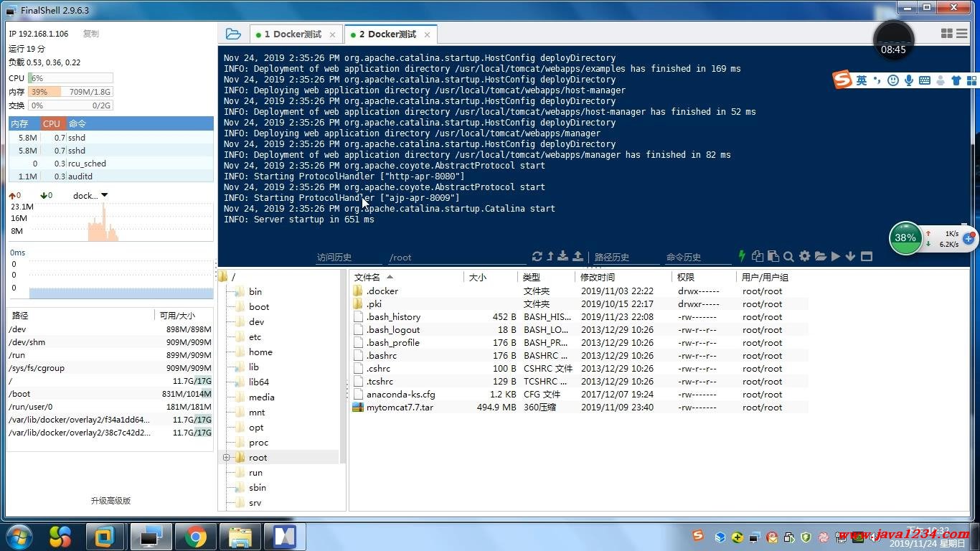Open Google Chrome from taskbar
Viewport: 980px width, 551px height.
coord(194,537)
